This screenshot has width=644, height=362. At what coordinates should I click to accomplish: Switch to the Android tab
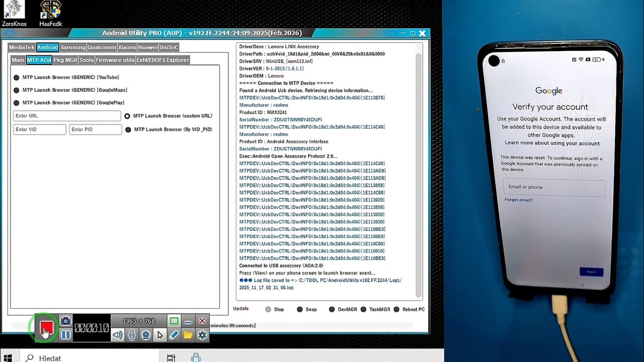click(48, 47)
